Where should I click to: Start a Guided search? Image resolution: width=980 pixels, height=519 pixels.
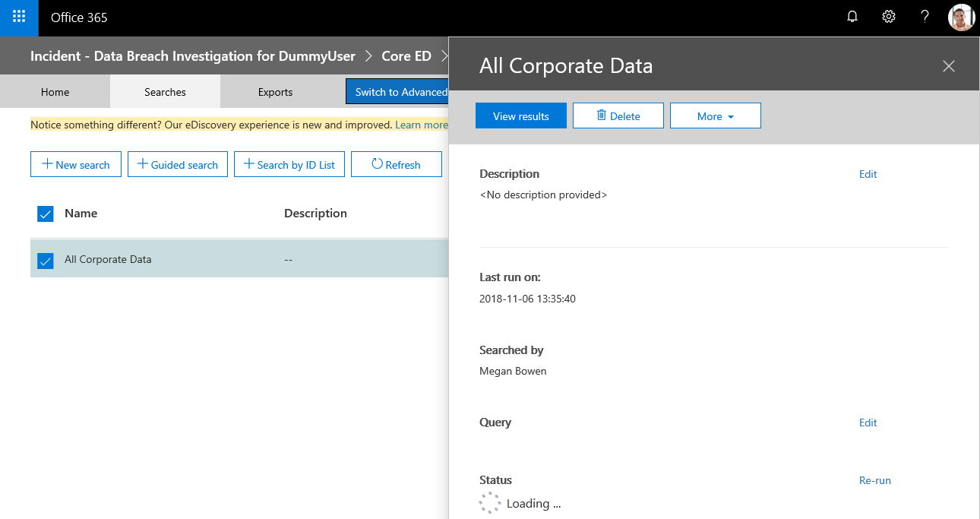tap(178, 164)
